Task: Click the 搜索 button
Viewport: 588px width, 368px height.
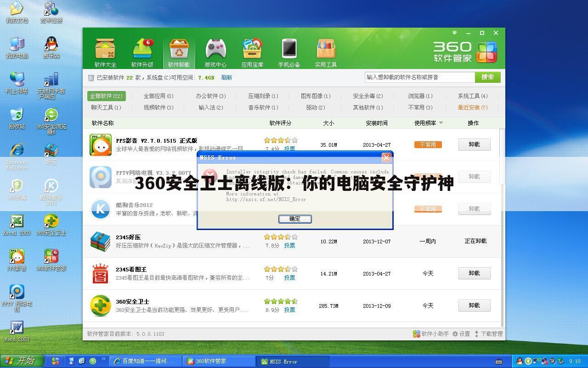Action: pos(487,77)
